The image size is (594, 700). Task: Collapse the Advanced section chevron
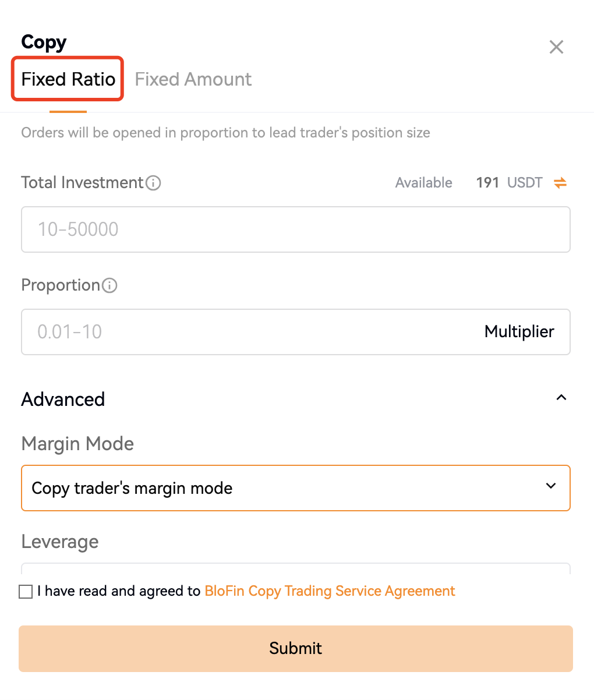point(561,398)
